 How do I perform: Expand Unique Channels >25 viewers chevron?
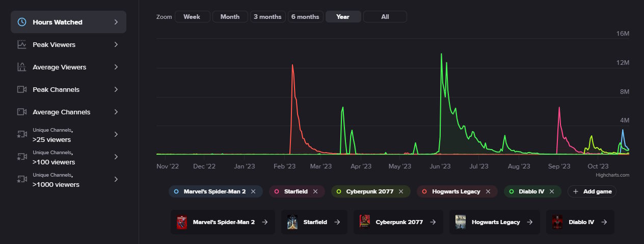[x=116, y=134]
